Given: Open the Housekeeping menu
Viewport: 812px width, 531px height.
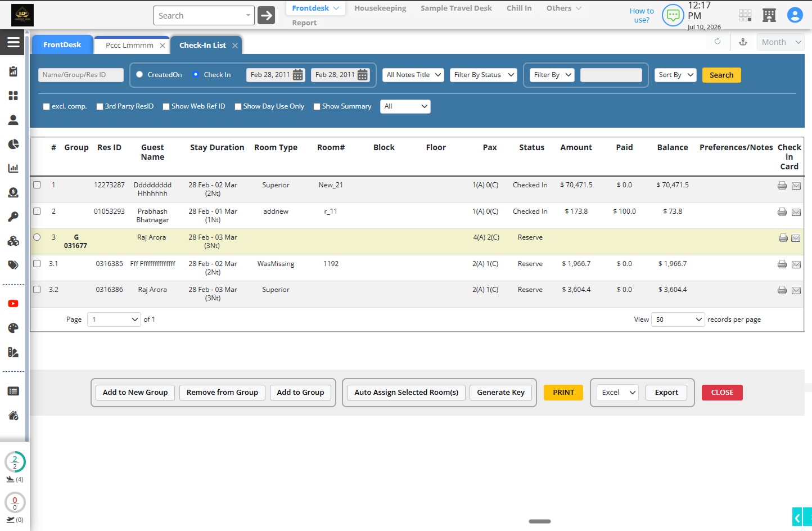Looking at the screenshot, I should click(380, 8).
